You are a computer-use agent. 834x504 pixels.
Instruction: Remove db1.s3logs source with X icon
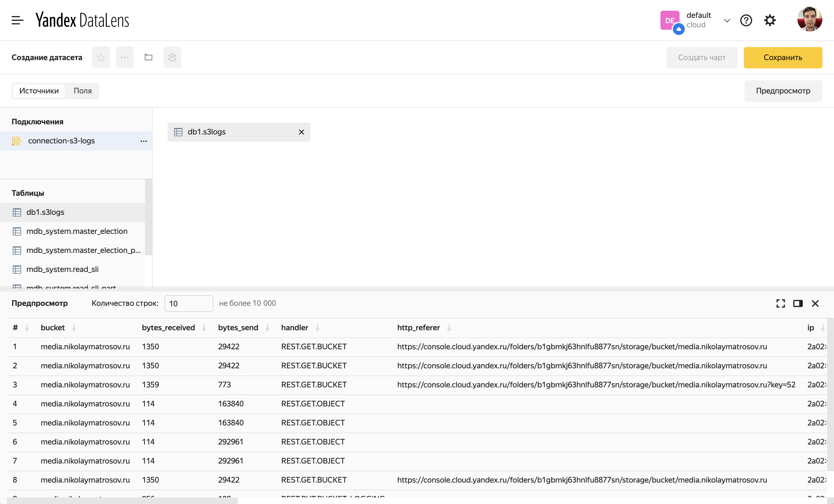(301, 132)
